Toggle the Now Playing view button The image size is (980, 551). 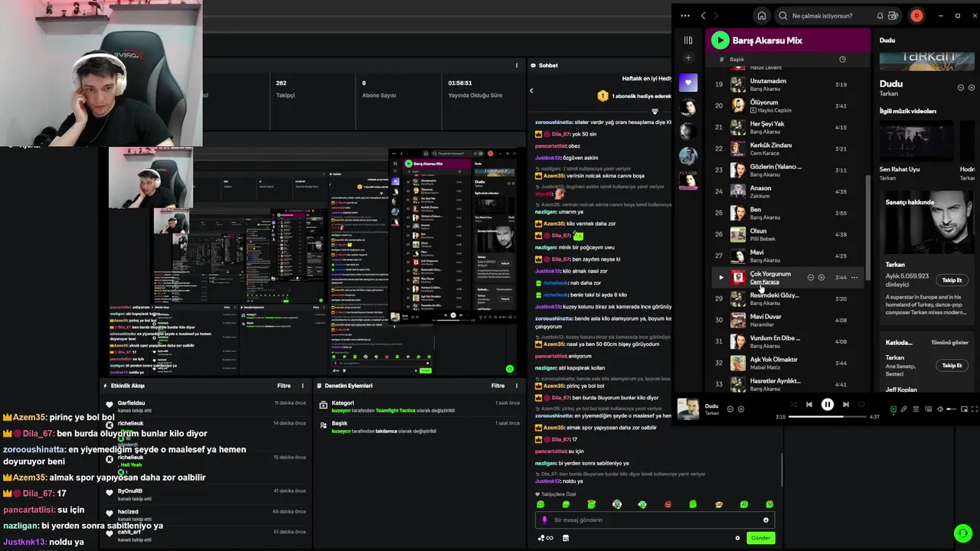point(893,409)
